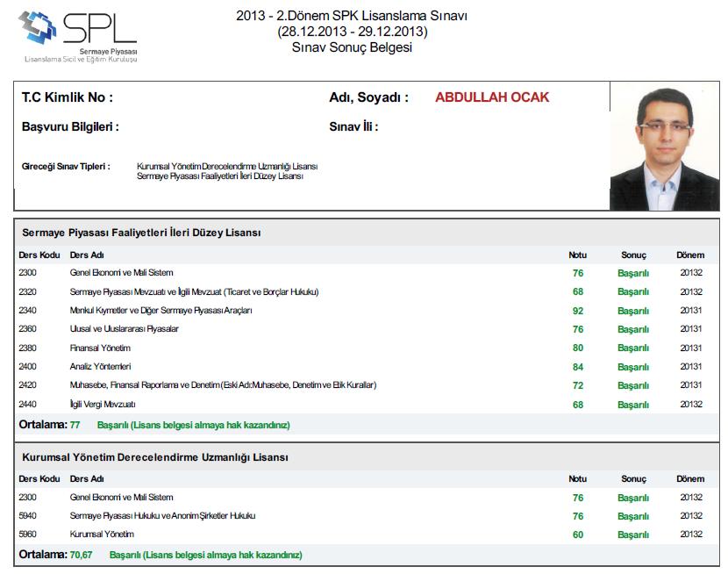
Task: Click 'Başarılı' result in course 5960 row
Action: (633, 535)
